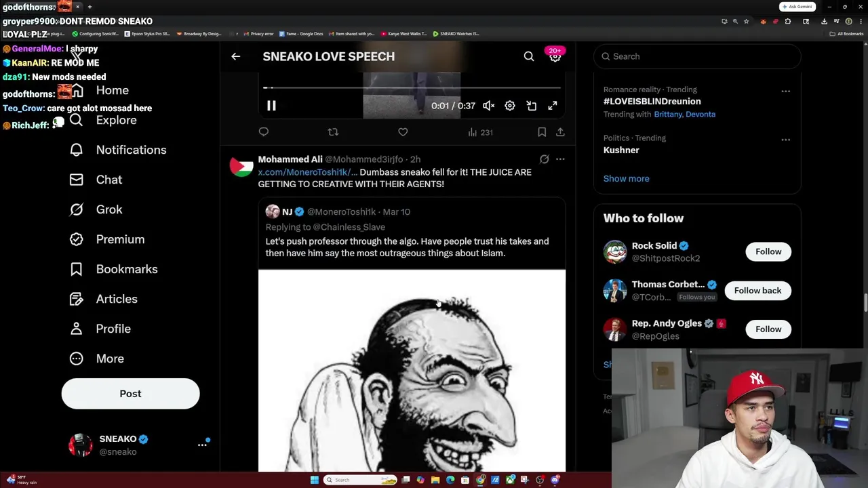
Task: Bookmark this page with the star icon
Action: 746,21
